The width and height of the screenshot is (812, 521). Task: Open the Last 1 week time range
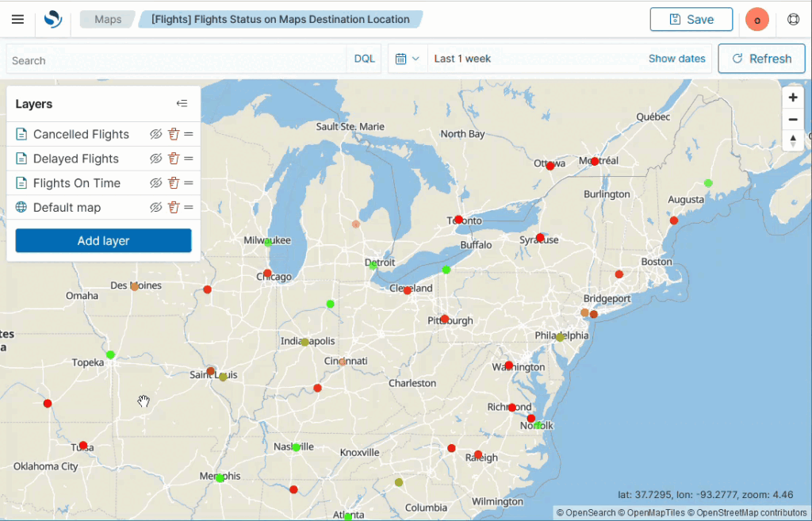(462, 59)
